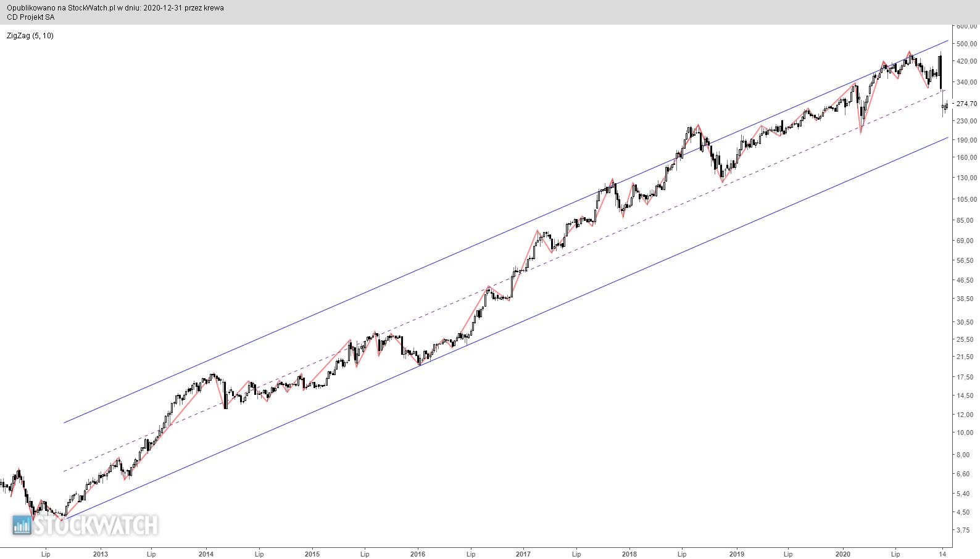Screen dimensions: 980x559
Task: Click the 12,00 price axis label
Action: click(x=965, y=415)
